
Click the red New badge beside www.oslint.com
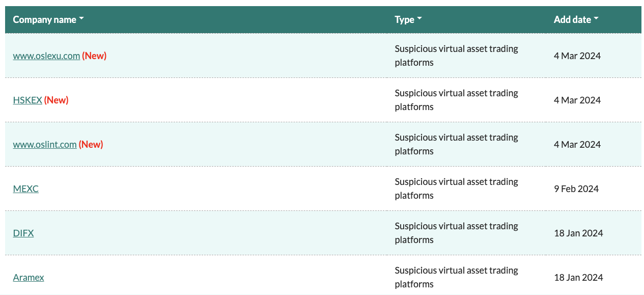click(x=91, y=145)
